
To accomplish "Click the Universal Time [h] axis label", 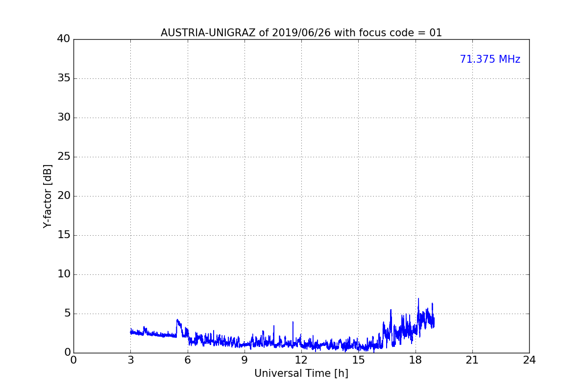I will pos(301,373).
